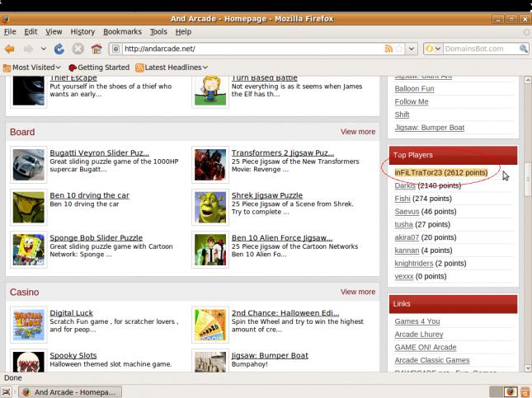Open the Digital Luck game link
Image resolution: width=532 pixels, height=398 pixels.
tap(71, 313)
